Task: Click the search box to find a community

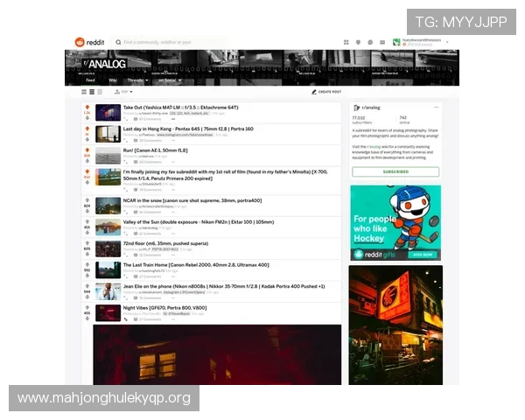Action: 171,42
